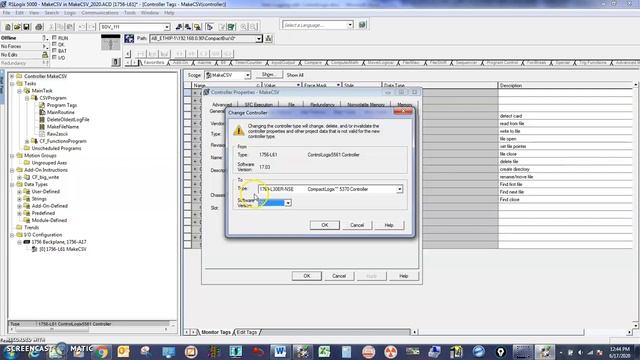The image size is (640, 360).
Task: Expand the Controller MakeCSV tree node
Action: (12, 76)
